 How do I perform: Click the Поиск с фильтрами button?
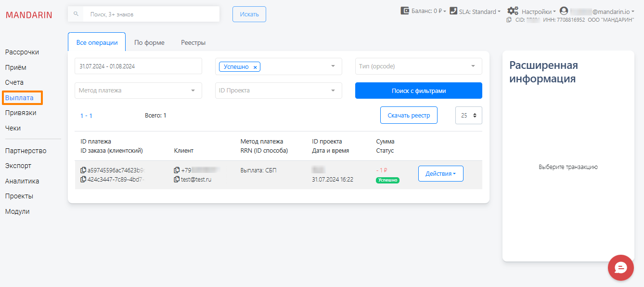click(418, 91)
